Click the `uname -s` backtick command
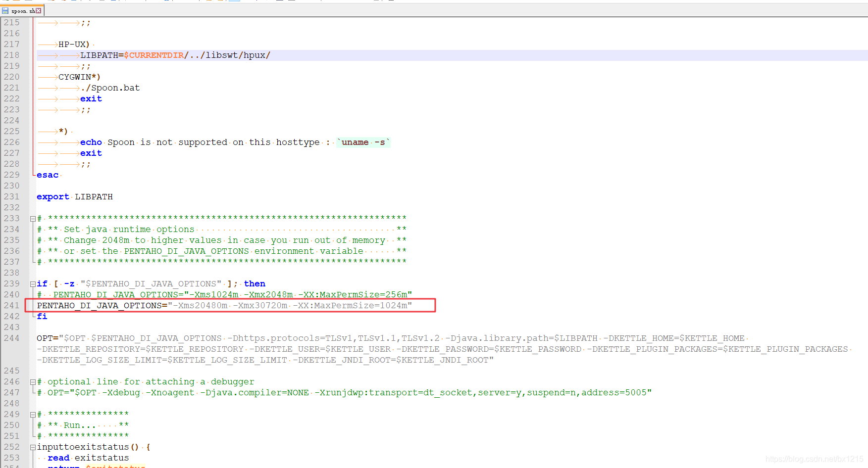This screenshot has height=468, width=868. pyautogui.click(x=363, y=142)
